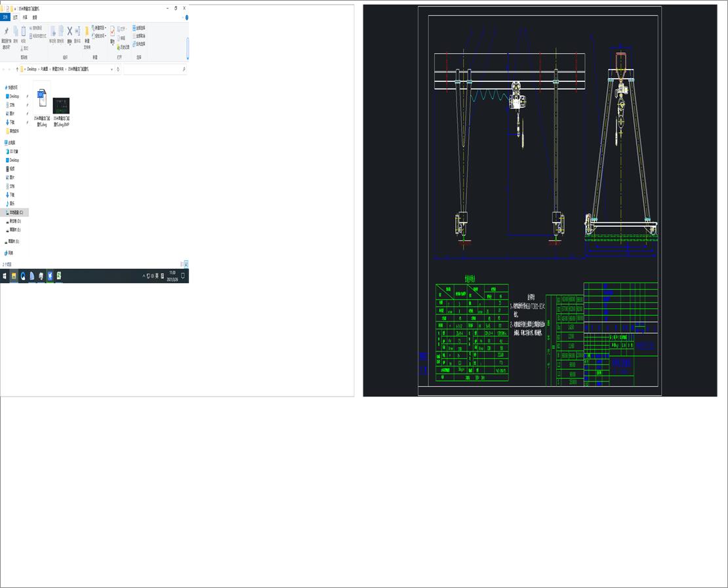
Task: Expand 此电脑 in the navigation pane
Action: (3, 142)
